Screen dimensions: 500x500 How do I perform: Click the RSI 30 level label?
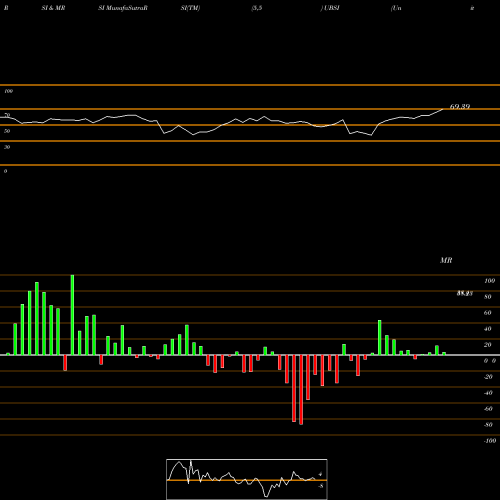(7, 147)
